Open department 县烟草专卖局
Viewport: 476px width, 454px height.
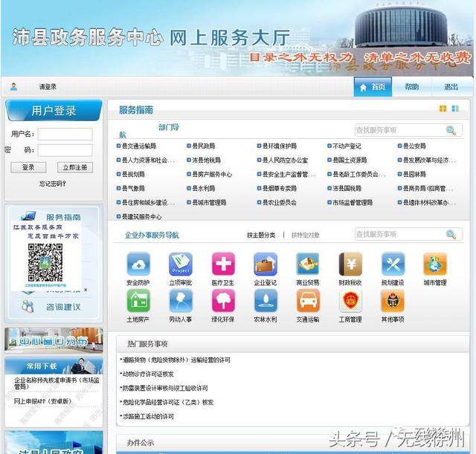coord(280,188)
